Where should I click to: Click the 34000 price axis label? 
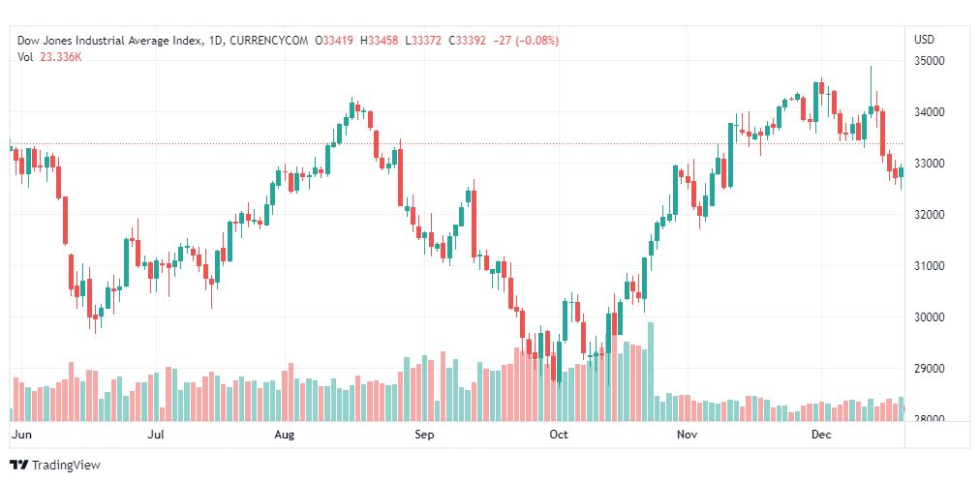(929, 112)
